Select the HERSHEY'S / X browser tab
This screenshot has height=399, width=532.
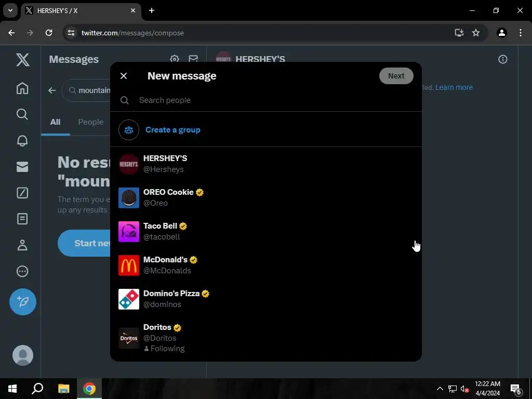coord(81,10)
